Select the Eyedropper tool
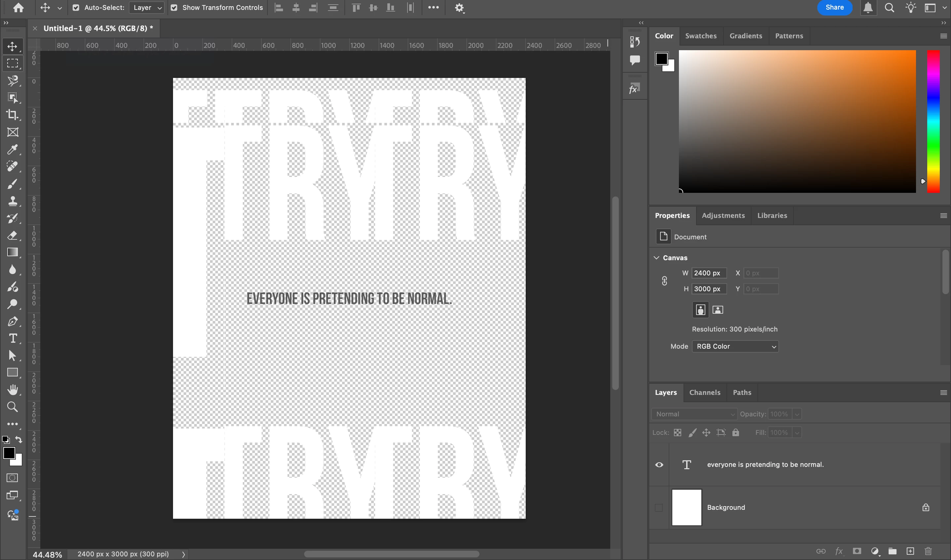Screen dimensions: 951x560 13,150
